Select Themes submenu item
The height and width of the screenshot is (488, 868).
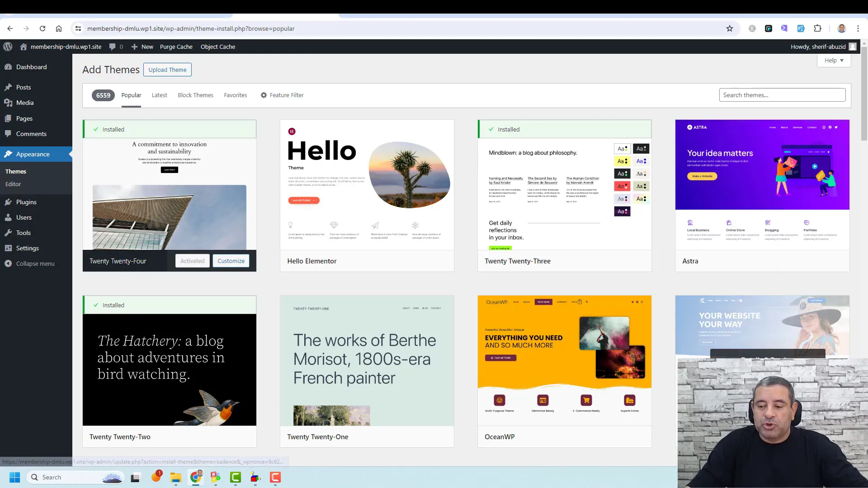pos(16,171)
